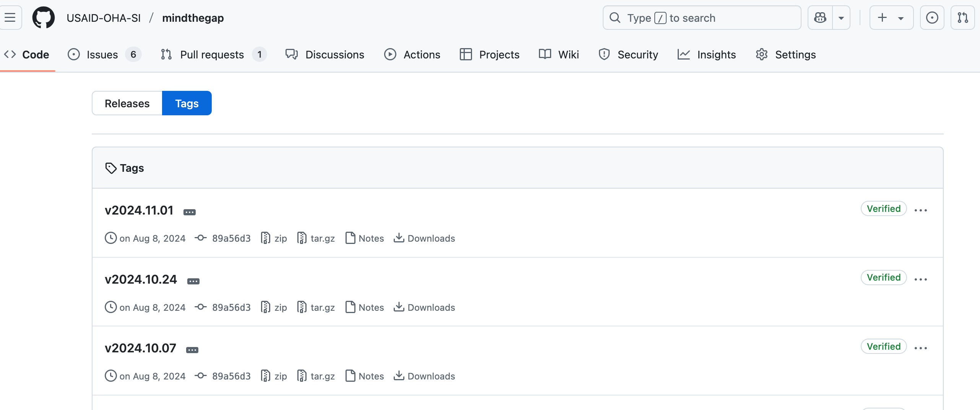This screenshot has width=980, height=410.
Task: View Notes for v2024.10.07
Action: [x=365, y=376]
